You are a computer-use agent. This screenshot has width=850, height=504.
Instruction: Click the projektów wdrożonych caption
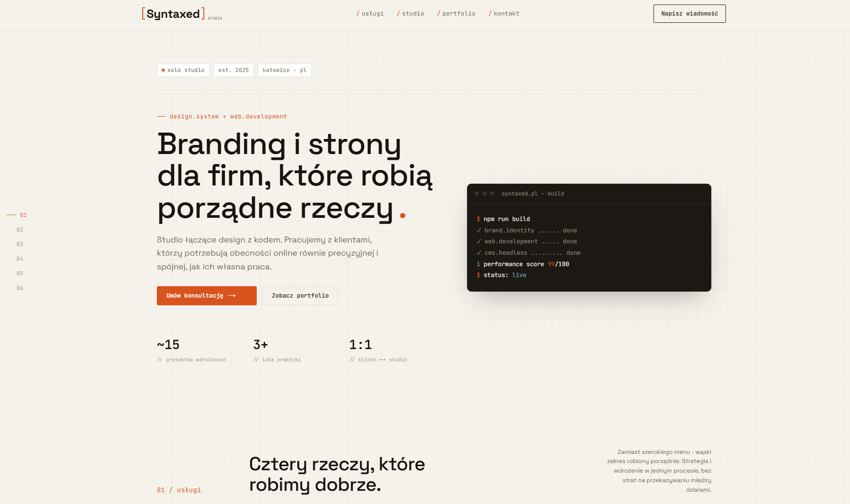[x=192, y=360]
